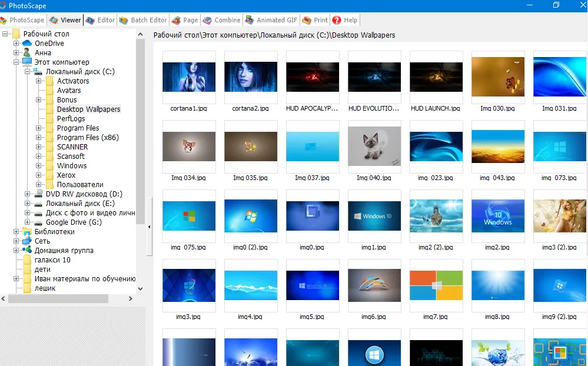Switch to the Editor tab

point(101,20)
